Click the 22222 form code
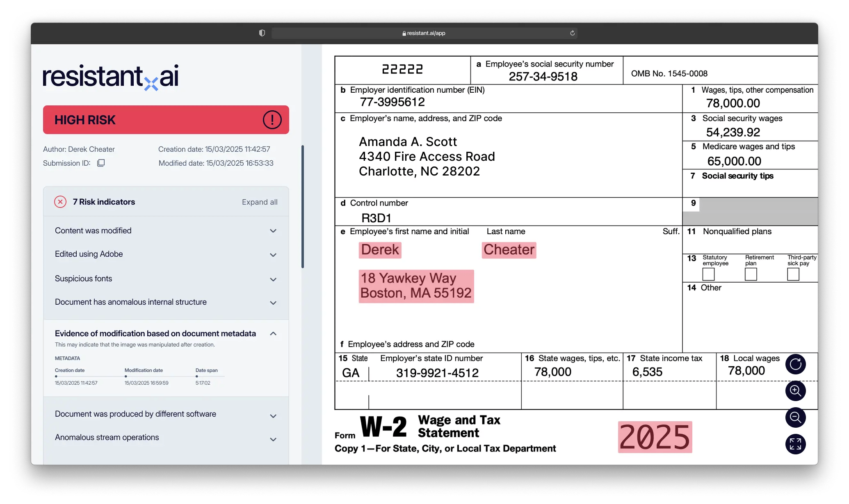This screenshot has height=504, width=849. (x=402, y=69)
